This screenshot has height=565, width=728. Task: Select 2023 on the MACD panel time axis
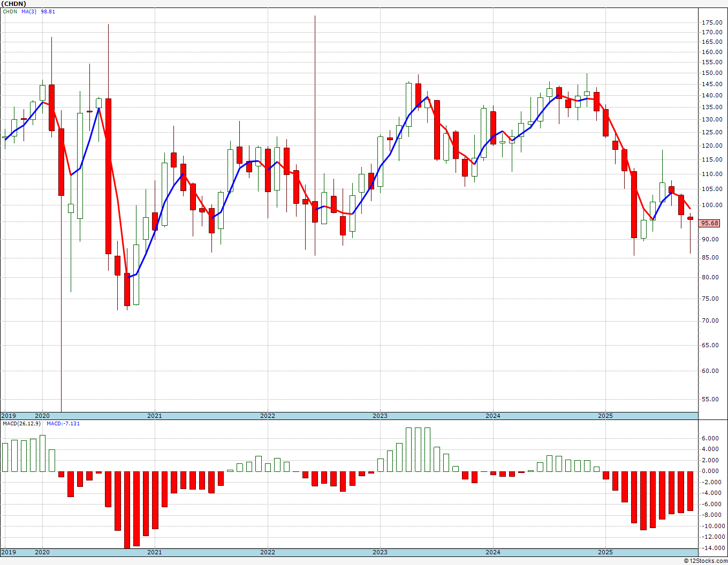click(380, 552)
